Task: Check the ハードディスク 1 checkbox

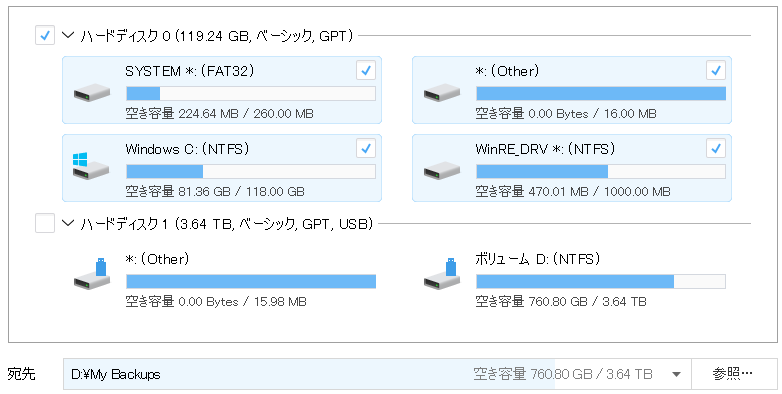Action: pyautogui.click(x=45, y=223)
